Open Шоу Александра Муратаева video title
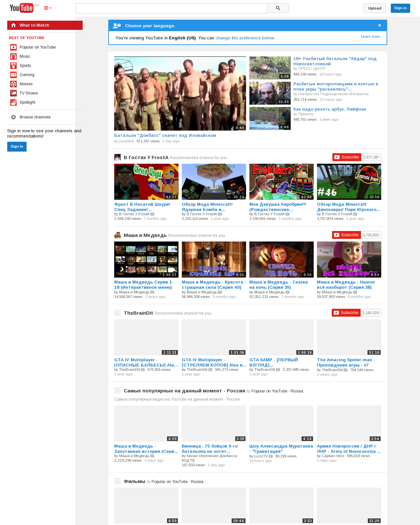 point(281,449)
